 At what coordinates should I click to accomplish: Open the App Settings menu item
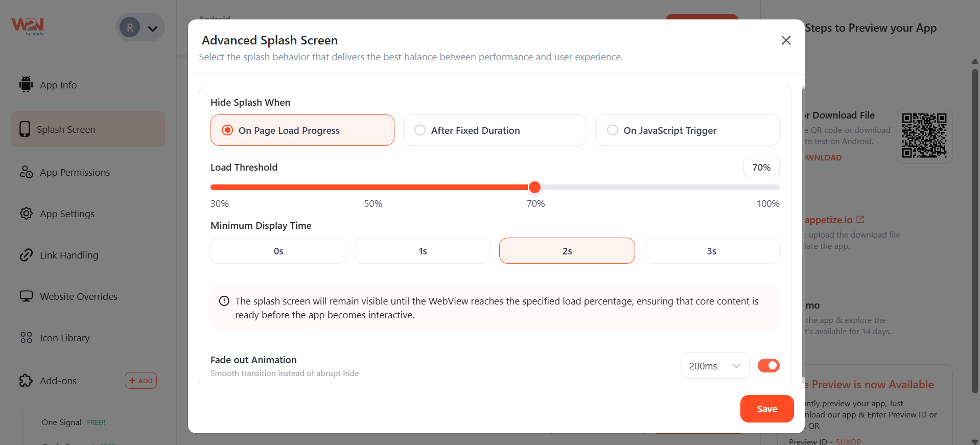[x=67, y=214]
